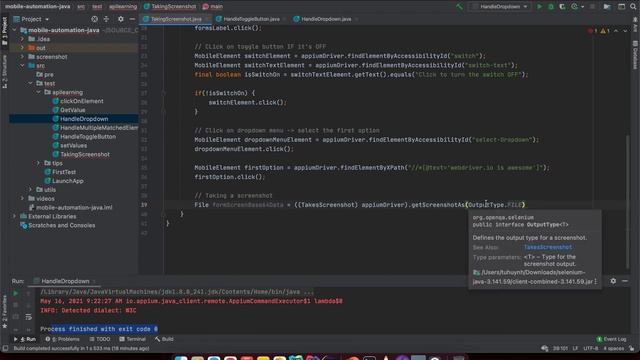The height and width of the screenshot is (360, 640).
Task: Click the UTF-8 encoding in the status bar
Action: pos(591,349)
